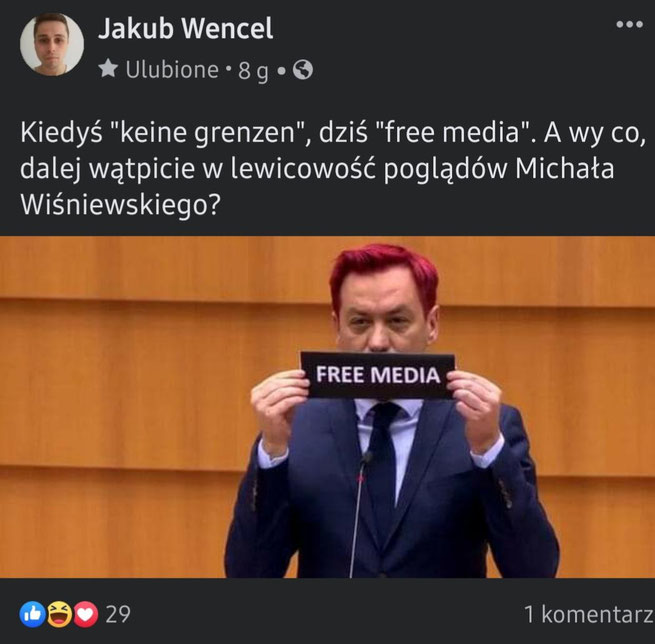Click the post caption text about "free media"

coord(333,169)
